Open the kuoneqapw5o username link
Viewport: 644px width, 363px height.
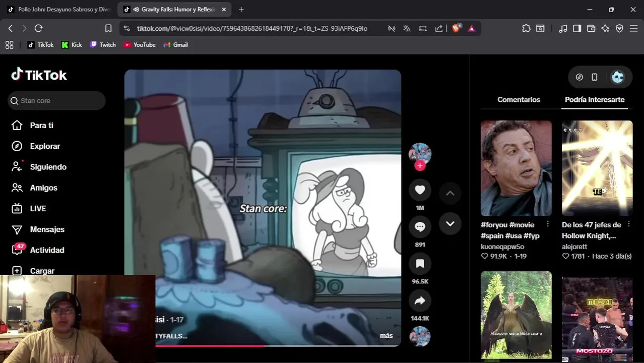(x=502, y=247)
